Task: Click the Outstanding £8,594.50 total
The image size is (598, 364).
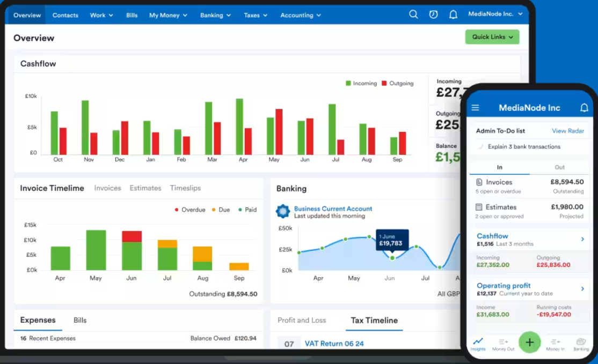Action: click(x=223, y=294)
